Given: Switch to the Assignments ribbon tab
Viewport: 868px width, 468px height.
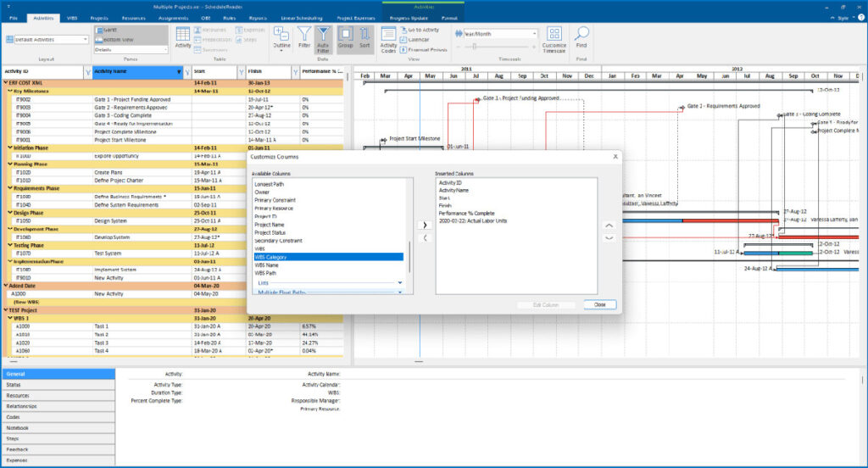Looking at the screenshot, I should (x=173, y=19).
